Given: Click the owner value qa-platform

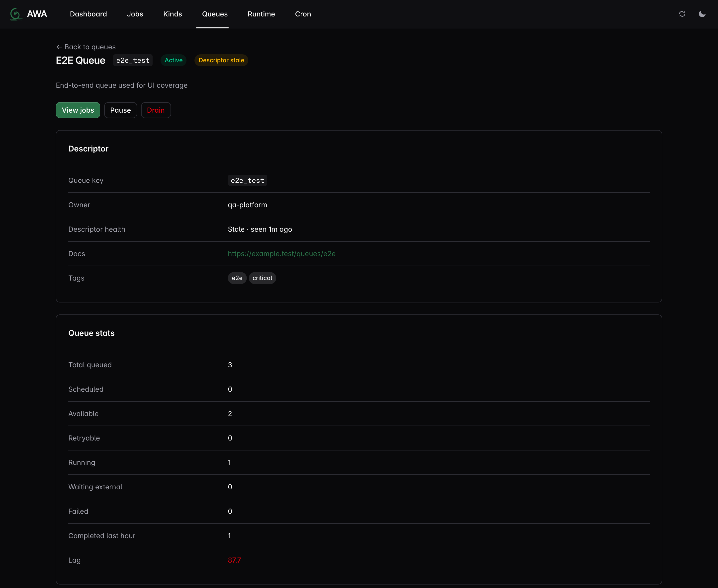Looking at the screenshot, I should (x=247, y=205).
